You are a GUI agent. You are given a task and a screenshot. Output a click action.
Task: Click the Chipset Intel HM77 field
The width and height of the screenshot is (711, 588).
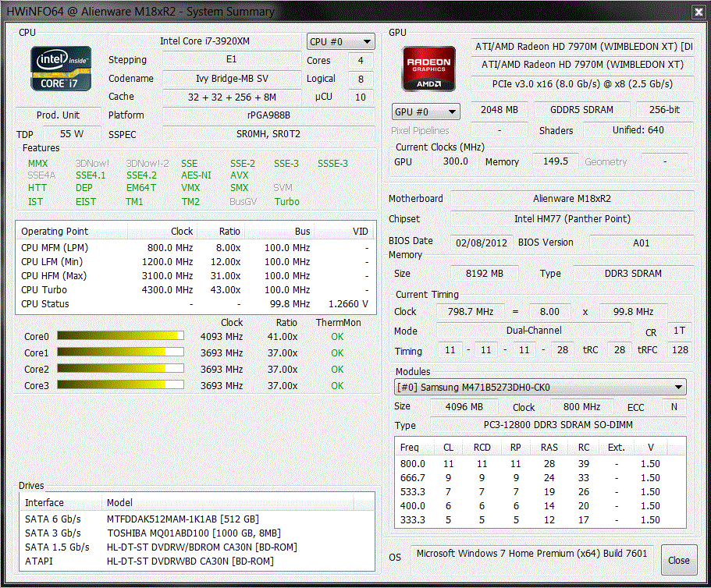[572, 219]
